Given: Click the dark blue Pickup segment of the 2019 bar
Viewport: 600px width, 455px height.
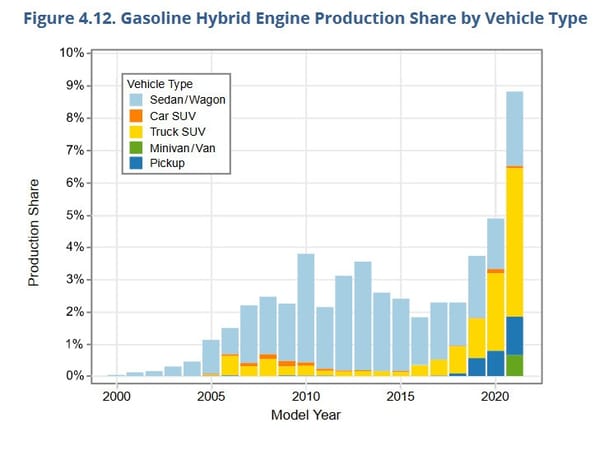Looking at the screenshot, I should 477,367.
